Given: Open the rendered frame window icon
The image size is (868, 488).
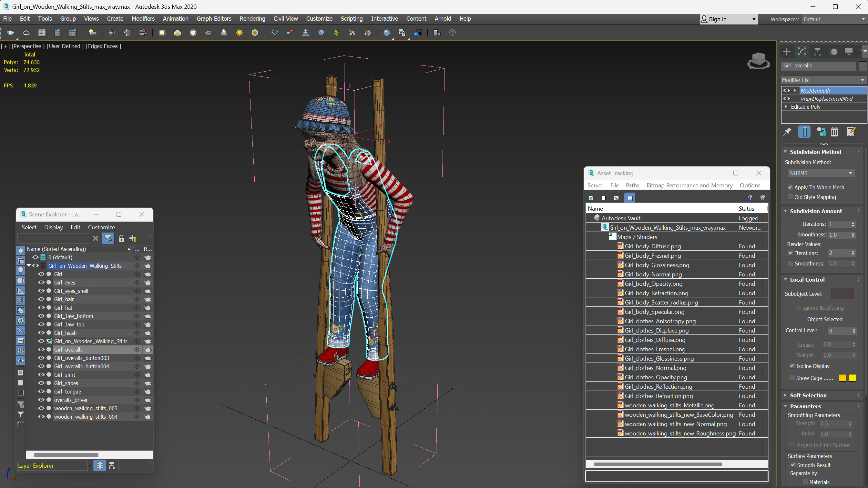Looking at the screenshot, I should (42, 33).
